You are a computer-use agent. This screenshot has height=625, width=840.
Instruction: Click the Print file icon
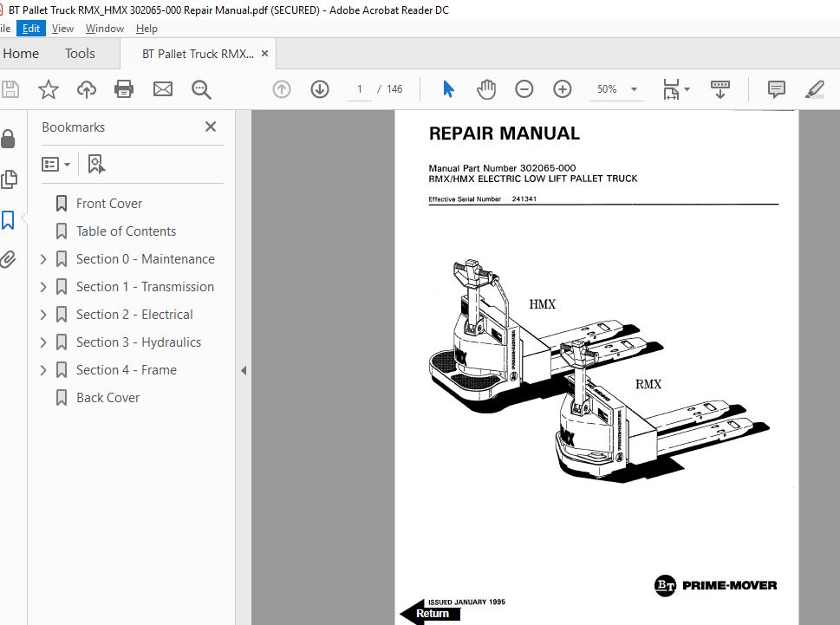124,89
